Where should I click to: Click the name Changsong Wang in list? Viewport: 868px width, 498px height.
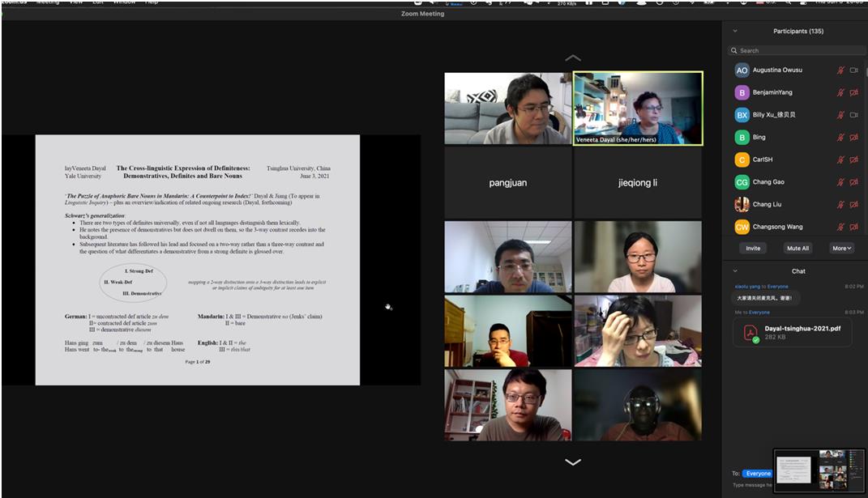tap(777, 227)
